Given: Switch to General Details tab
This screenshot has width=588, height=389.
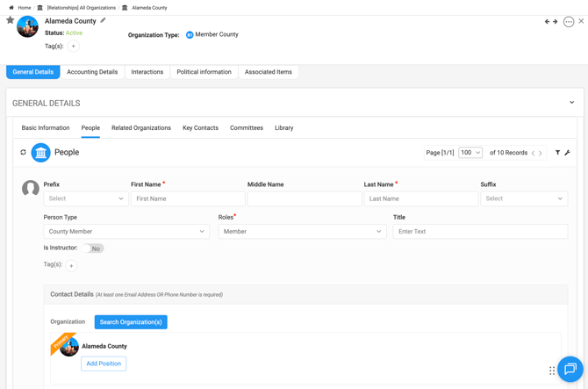Looking at the screenshot, I should 33,72.
